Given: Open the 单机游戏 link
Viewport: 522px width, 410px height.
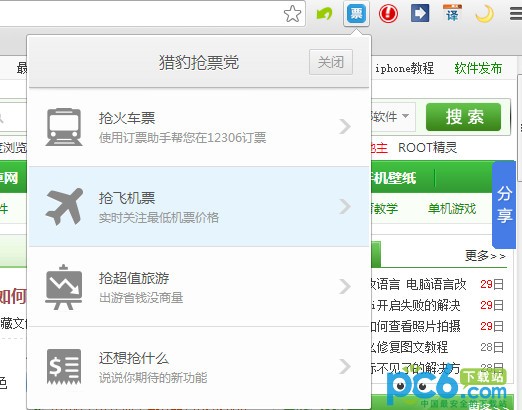Looking at the screenshot, I should tap(452, 209).
